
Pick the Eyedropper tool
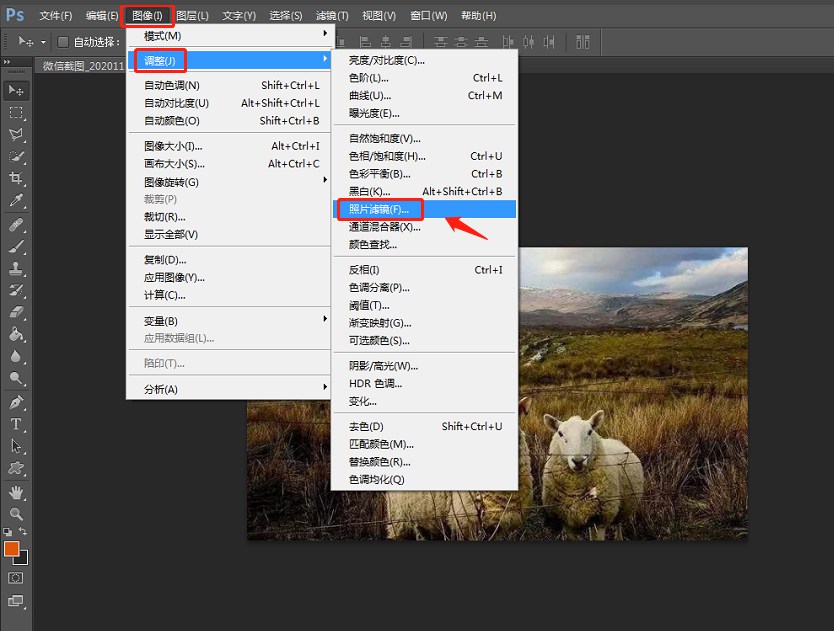(14, 200)
